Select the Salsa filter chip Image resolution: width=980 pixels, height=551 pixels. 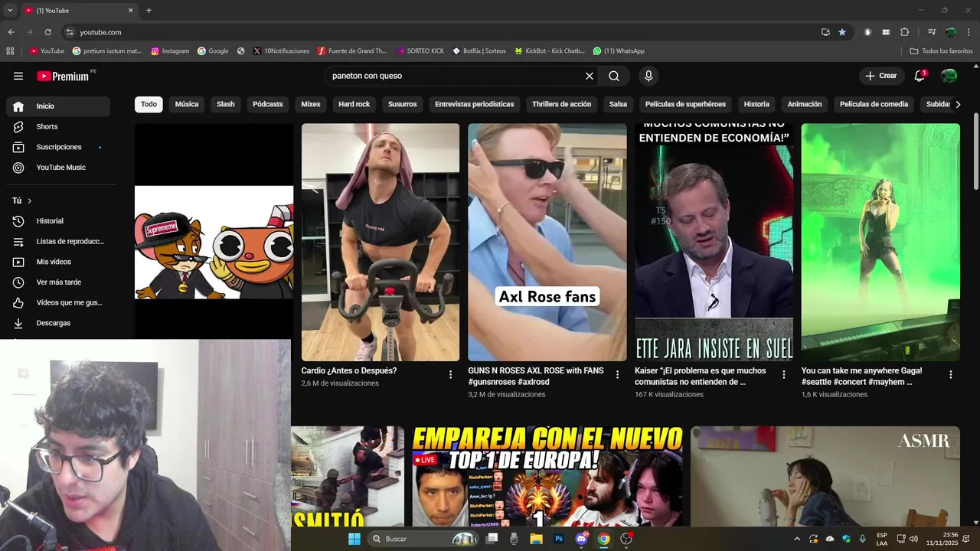(619, 104)
